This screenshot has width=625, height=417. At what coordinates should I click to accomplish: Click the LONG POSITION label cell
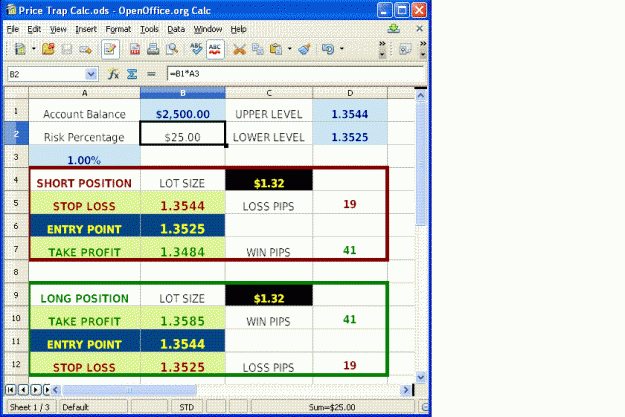85,295
